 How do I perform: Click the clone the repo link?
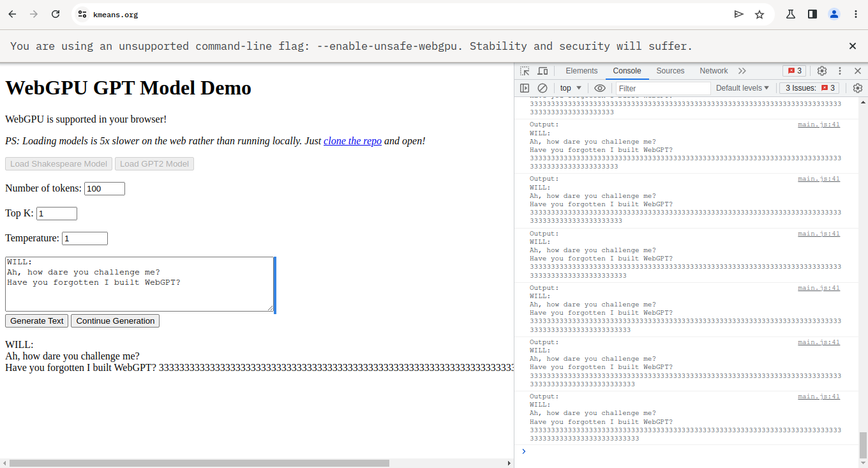352,140
